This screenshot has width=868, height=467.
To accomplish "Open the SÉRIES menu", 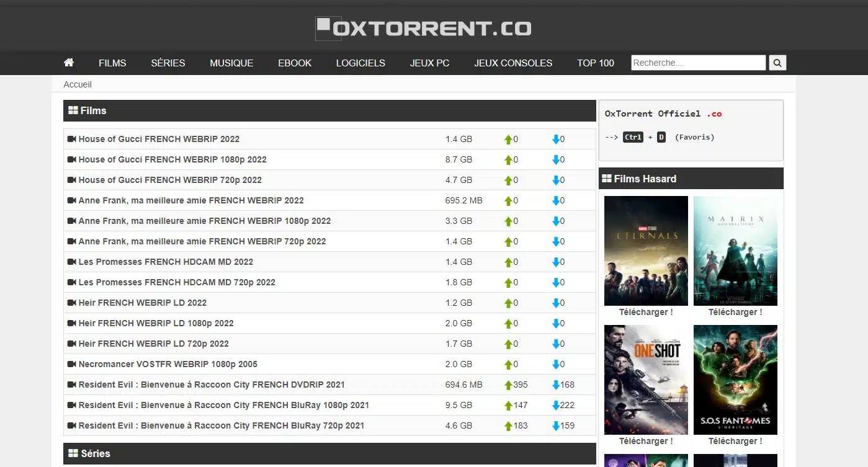I will point(168,63).
